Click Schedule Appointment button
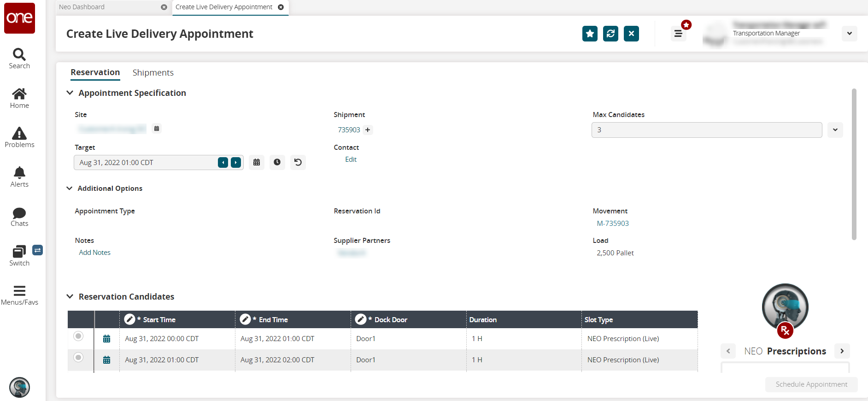The image size is (868, 401). tap(811, 384)
